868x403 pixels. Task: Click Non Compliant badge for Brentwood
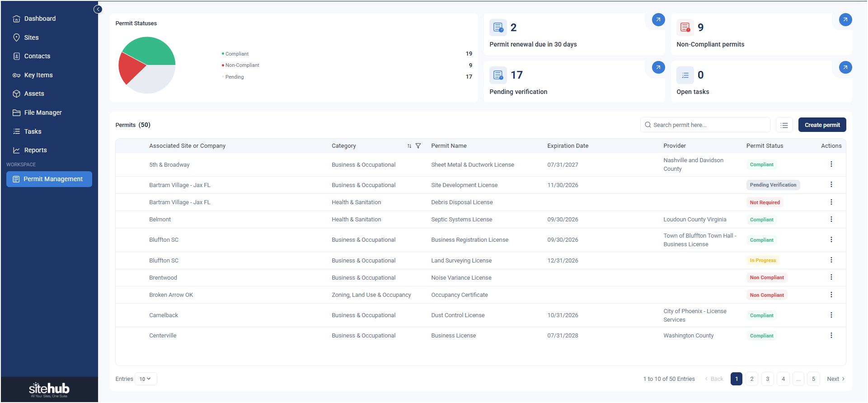click(767, 277)
